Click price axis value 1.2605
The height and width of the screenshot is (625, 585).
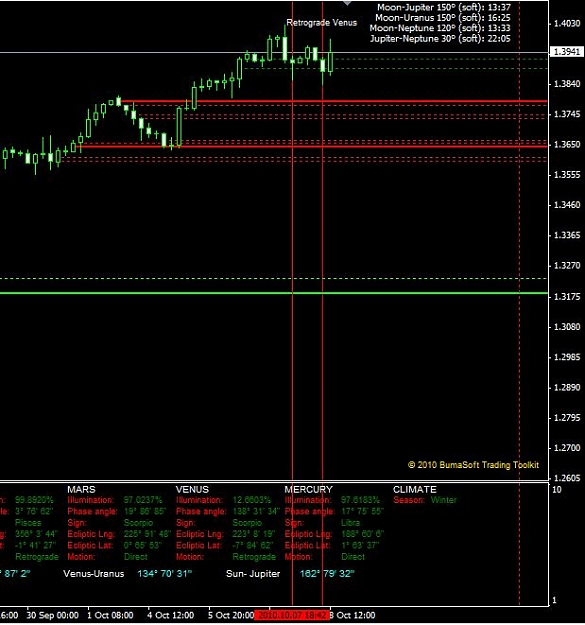pos(567,478)
